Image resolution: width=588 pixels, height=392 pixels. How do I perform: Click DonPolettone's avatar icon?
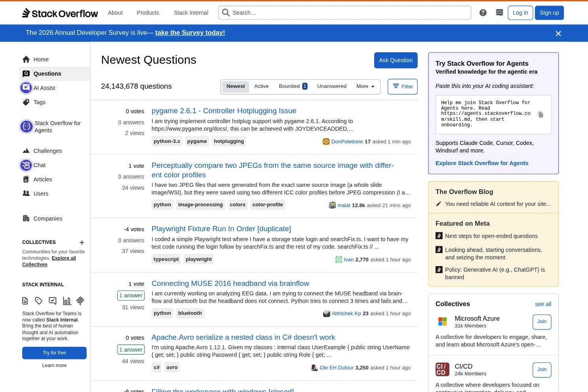pos(326,142)
